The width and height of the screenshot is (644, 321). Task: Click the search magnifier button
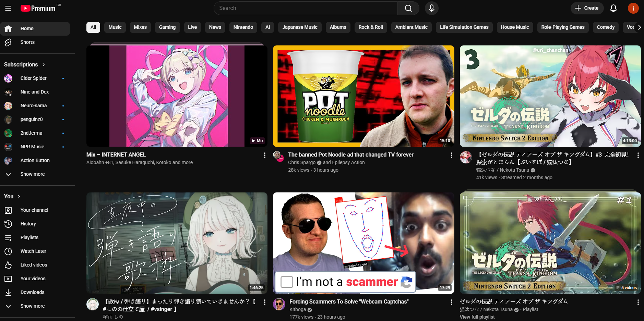coord(408,8)
